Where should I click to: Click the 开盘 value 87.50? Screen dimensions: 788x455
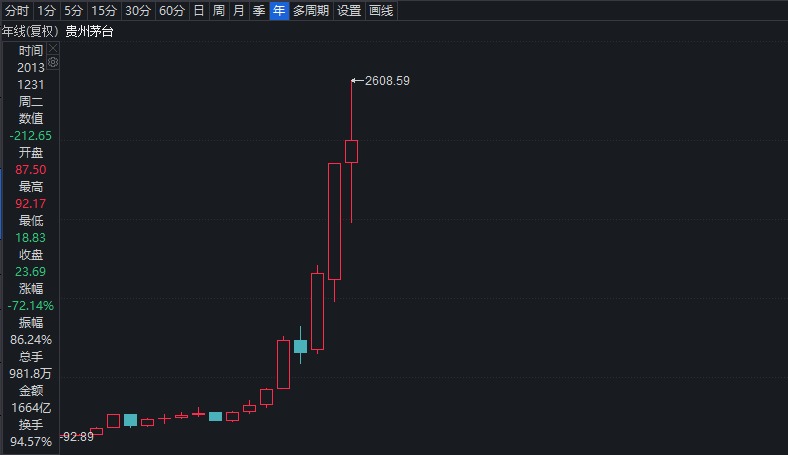pos(31,170)
